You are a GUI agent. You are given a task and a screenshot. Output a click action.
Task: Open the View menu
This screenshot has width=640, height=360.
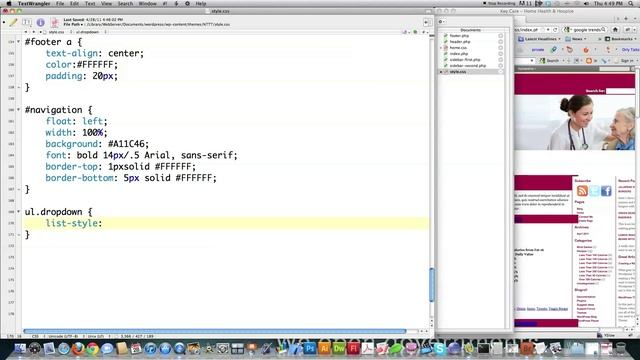coord(106,3)
